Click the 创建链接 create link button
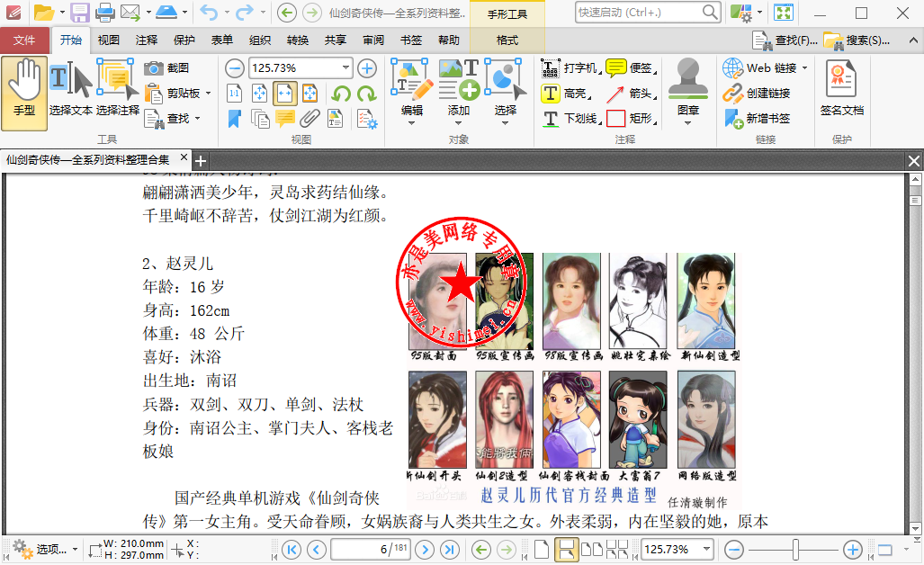Image resolution: width=924 pixels, height=565 pixels. click(x=757, y=93)
